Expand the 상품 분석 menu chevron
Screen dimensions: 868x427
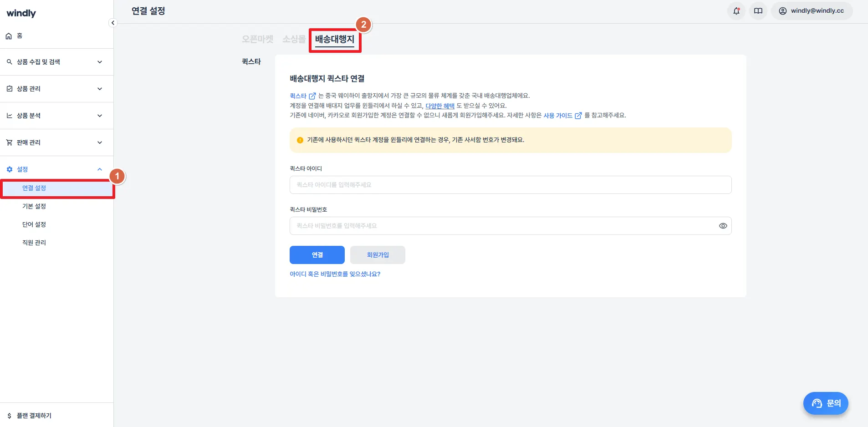click(x=100, y=116)
